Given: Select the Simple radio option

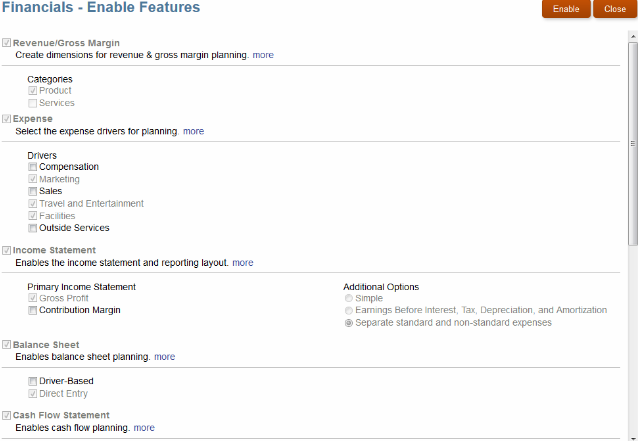Looking at the screenshot, I should pos(349,299).
